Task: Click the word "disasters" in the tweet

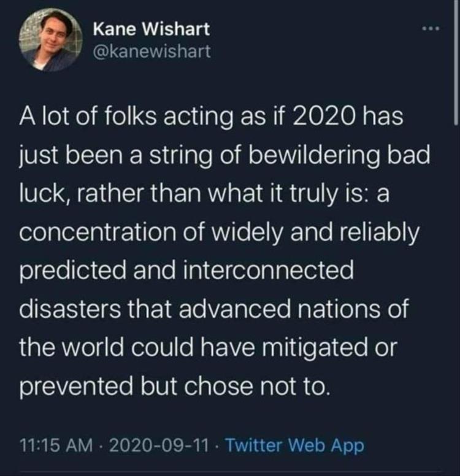Action: (x=70, y=309)
